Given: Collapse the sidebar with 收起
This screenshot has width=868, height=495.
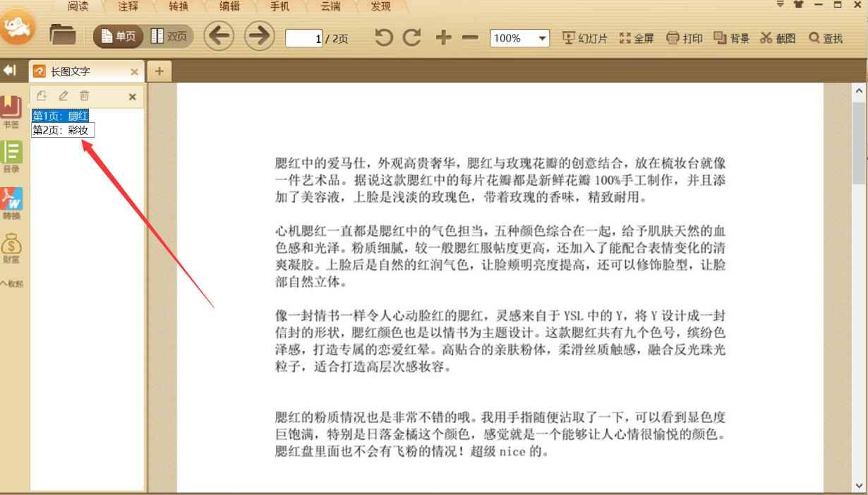Looking at the screenshot, I should click(x=11, y=284).
